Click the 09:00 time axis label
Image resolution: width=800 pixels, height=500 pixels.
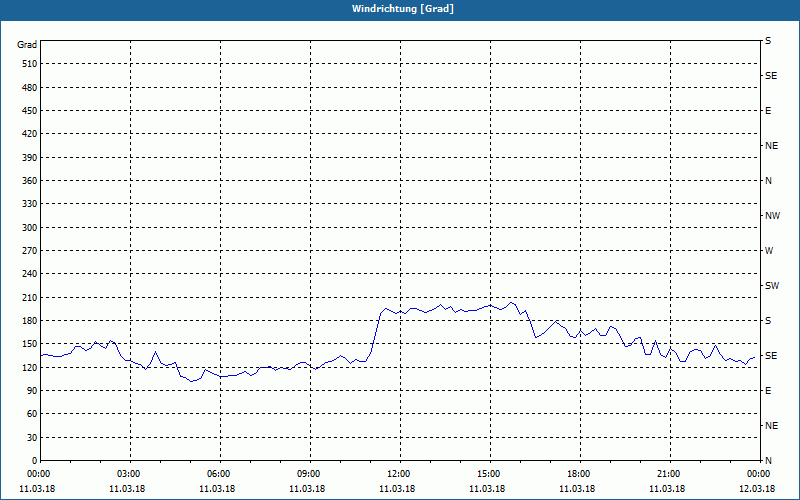310,474
